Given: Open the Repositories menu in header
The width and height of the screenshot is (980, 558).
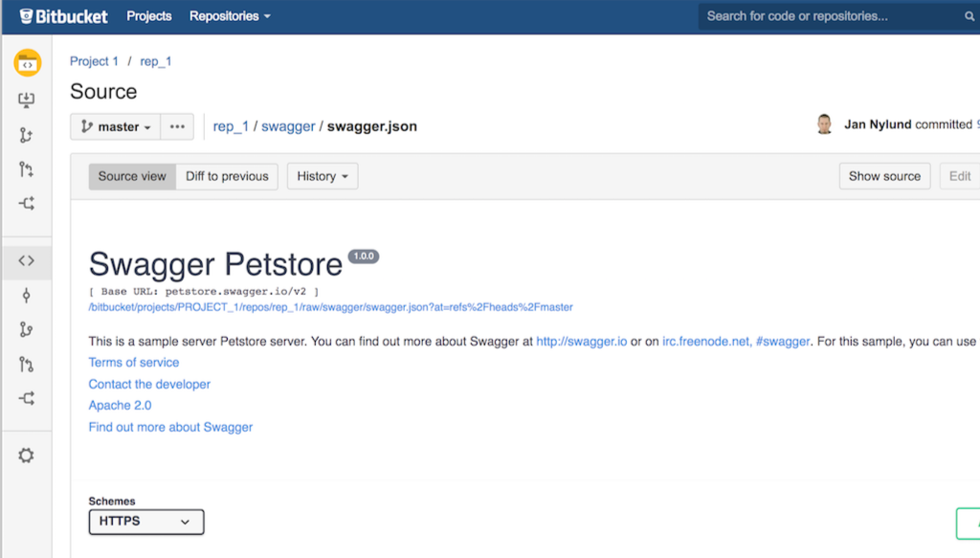Looking at the screenshot, I should (230, 16).
